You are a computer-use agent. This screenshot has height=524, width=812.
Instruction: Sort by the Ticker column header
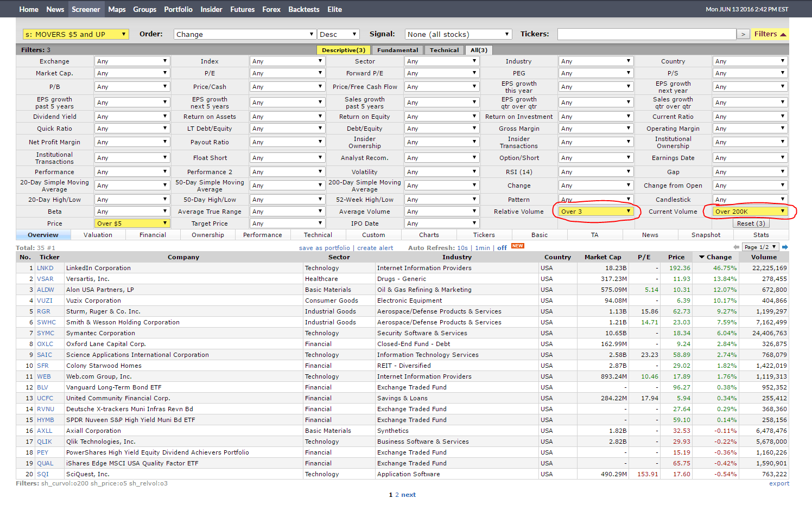[x=49, y=257]
